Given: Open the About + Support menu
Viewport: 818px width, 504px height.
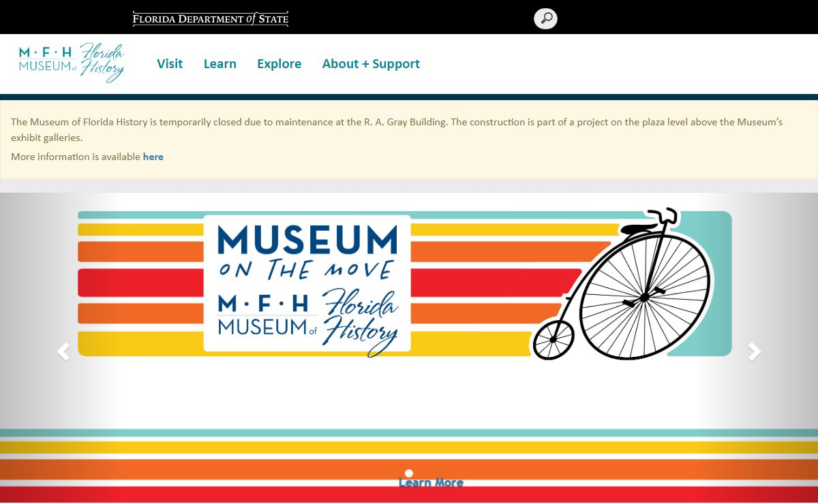Looking at the screenshot, I should point(371,64).
